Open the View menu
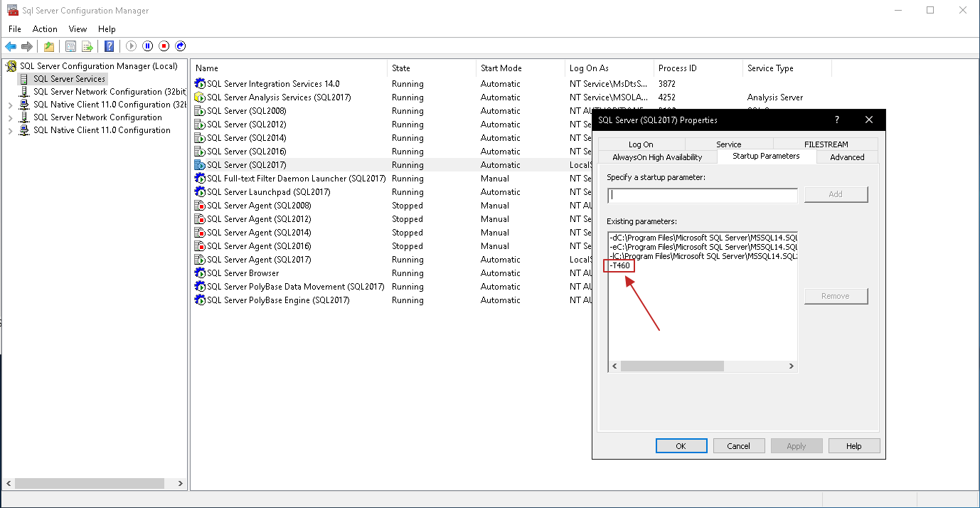Image resolution: width=980 pixels, height=508 pixels. [x=78, y=29]
